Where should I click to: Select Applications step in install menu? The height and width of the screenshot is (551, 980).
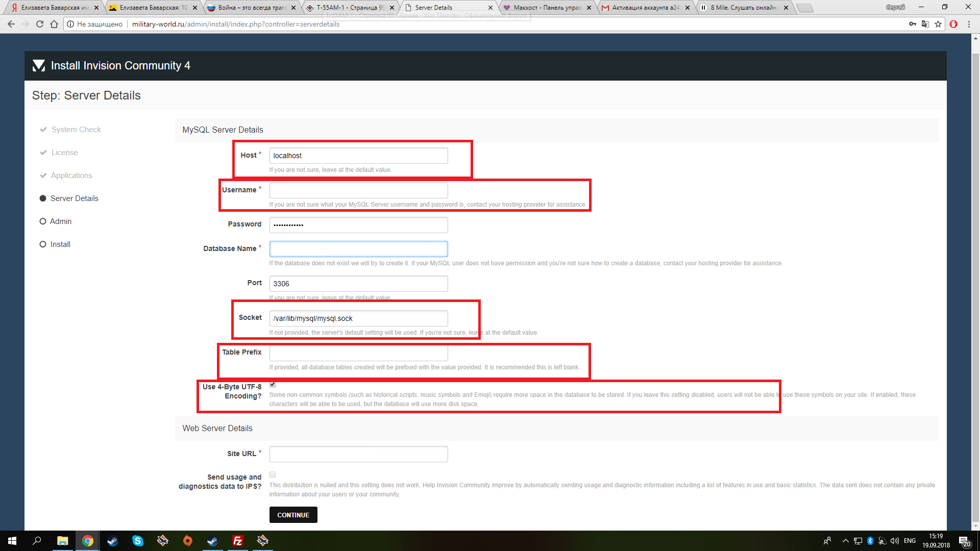coord(72,176)
